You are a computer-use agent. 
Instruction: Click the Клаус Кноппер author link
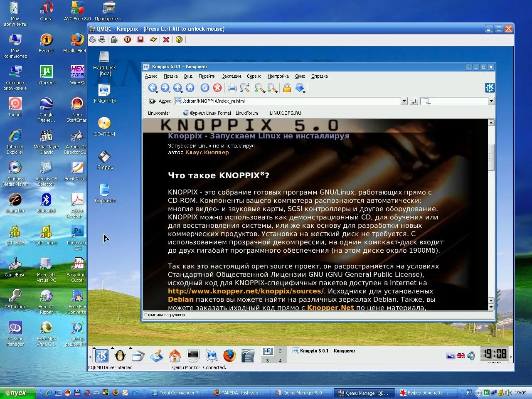pos(207,153)
